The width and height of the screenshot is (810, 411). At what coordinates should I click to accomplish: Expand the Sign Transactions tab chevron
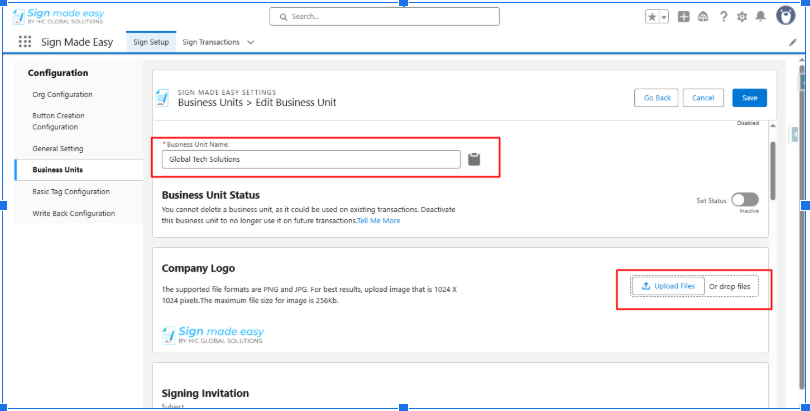click(251, 42)
